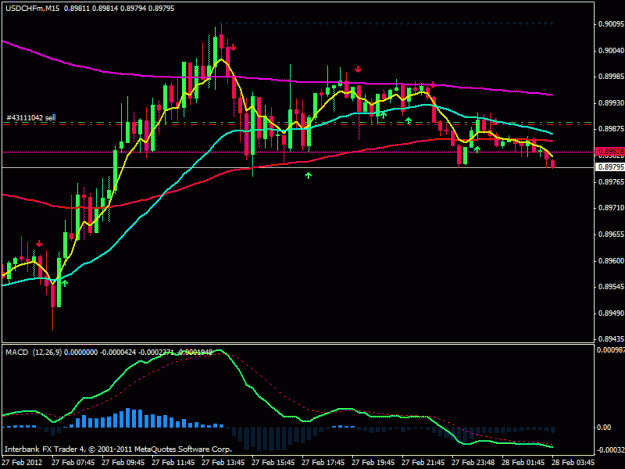625x469 pixels.
Task: Click the 27 Feb 11:45 time label
Action: (173, 463)
